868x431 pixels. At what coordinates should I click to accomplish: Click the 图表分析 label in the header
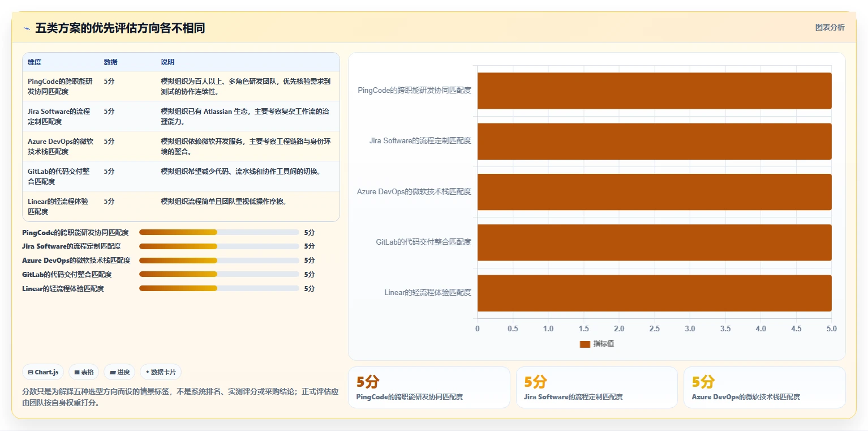tap(830, 28)
